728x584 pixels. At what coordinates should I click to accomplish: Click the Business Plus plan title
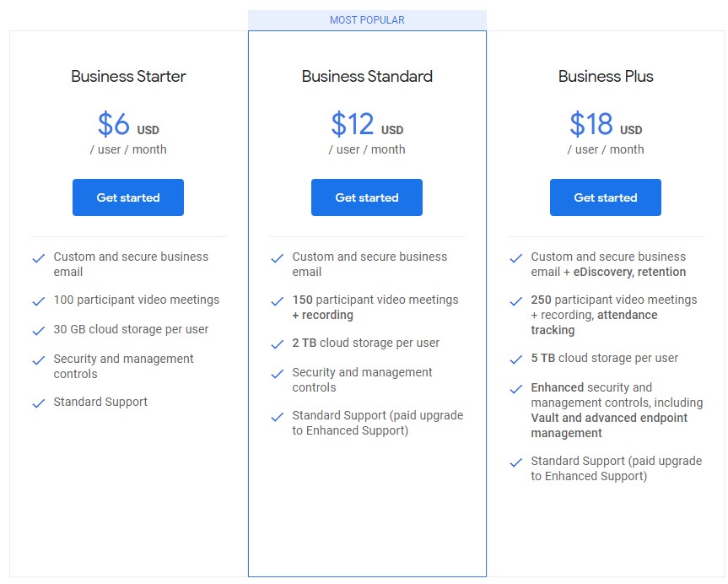point(606,76)
